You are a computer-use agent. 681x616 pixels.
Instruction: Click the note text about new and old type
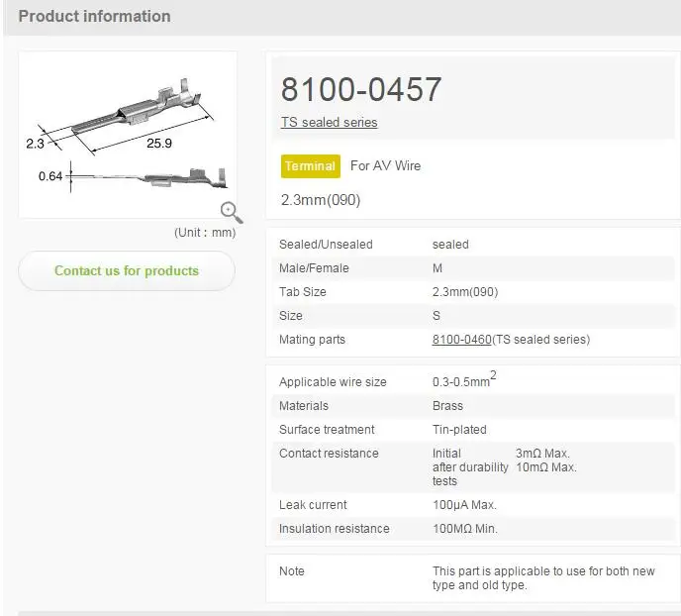pyautogui.click(x=543, y=578)
